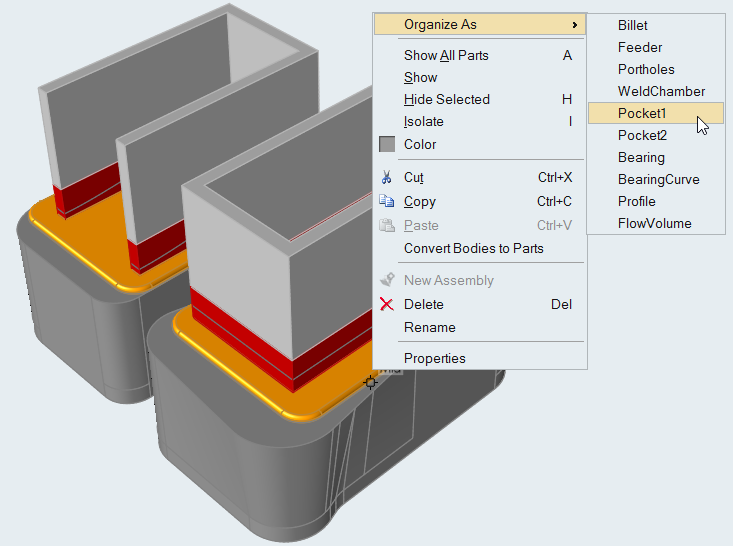
Task: Choose FlowVolume from the submenu
Action: pyautogui.click(x=654, y=224)
